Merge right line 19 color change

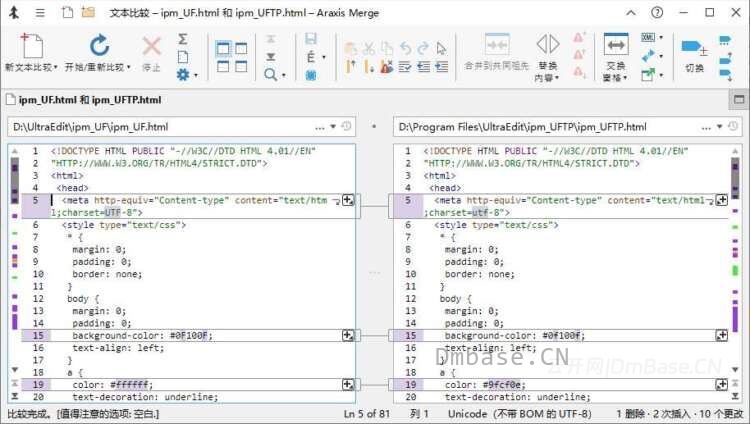pos(721,384)
